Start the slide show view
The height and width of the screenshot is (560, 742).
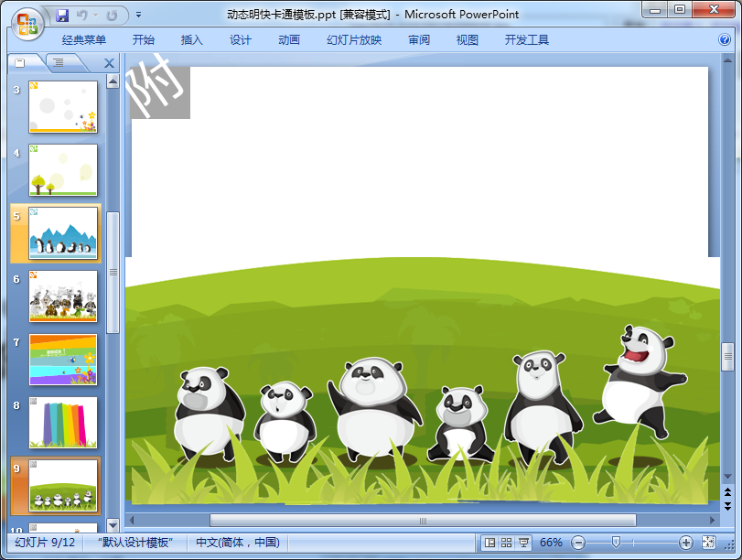tap(523, 543)
